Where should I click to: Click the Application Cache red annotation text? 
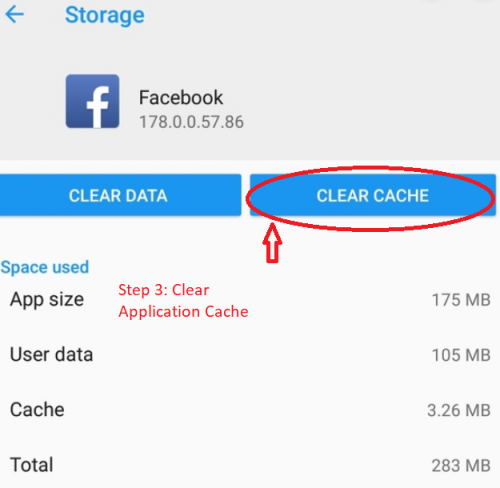click(183, 312)
